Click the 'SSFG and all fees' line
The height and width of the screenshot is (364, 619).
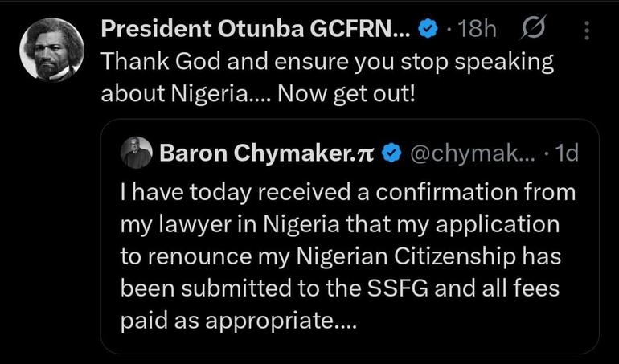tap(463, 288)
